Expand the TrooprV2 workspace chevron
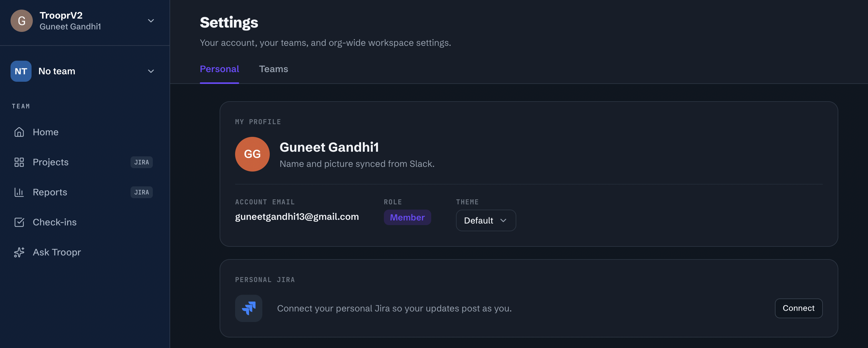 point(151,21)
